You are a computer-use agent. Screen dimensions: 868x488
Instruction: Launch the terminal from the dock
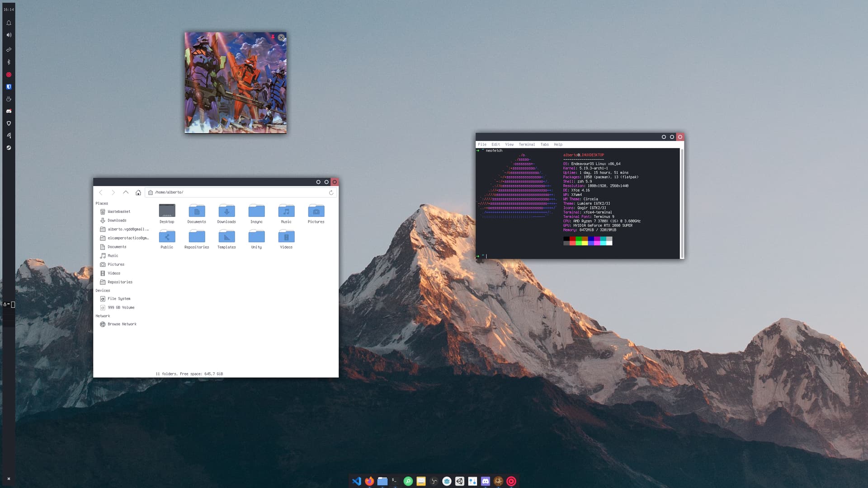tap(395, 481)
